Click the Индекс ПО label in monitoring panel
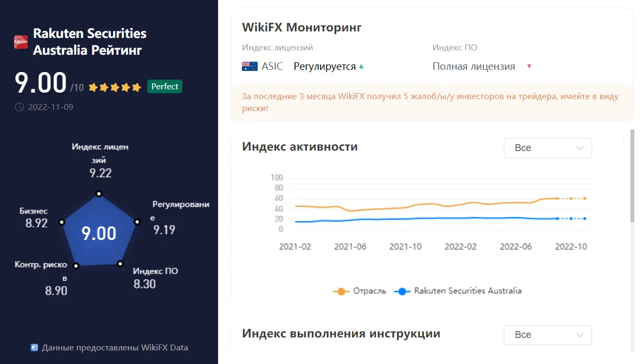 455,47
